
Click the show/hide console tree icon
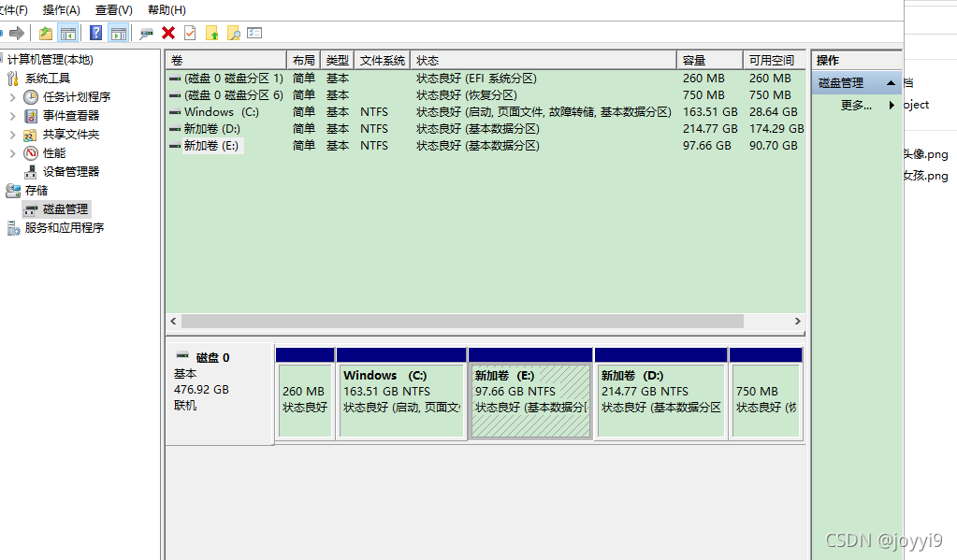point(68,34)
